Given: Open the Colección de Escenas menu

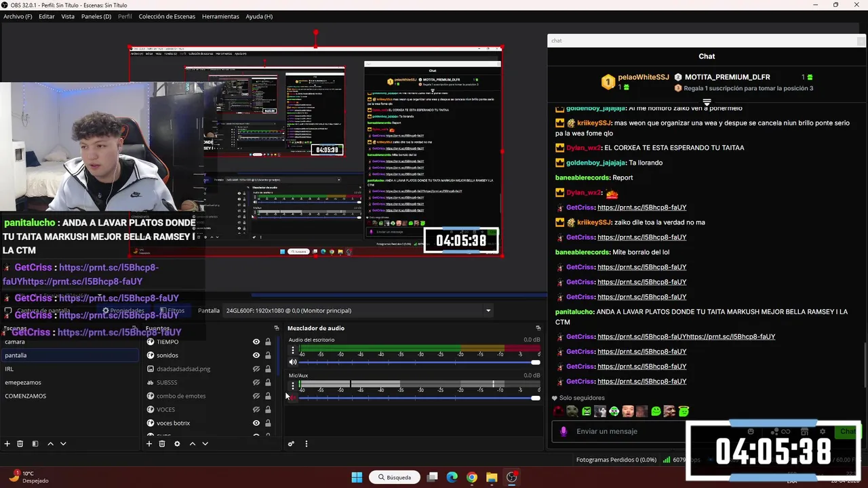Looking at the screenshot, I should (167, 16).
